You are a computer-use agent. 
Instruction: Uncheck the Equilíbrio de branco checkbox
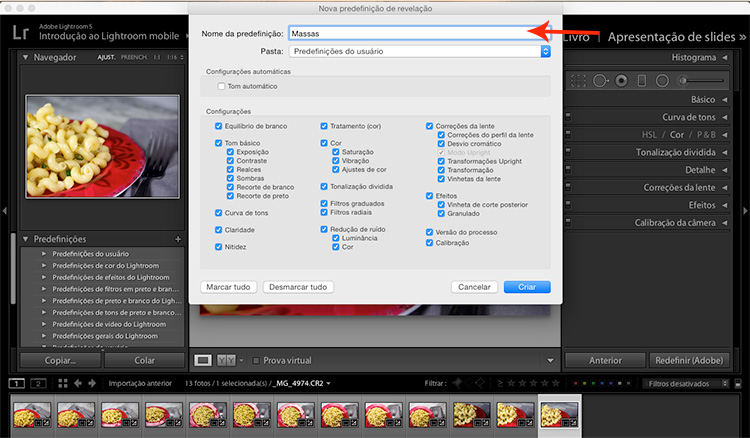pos(219,126)
